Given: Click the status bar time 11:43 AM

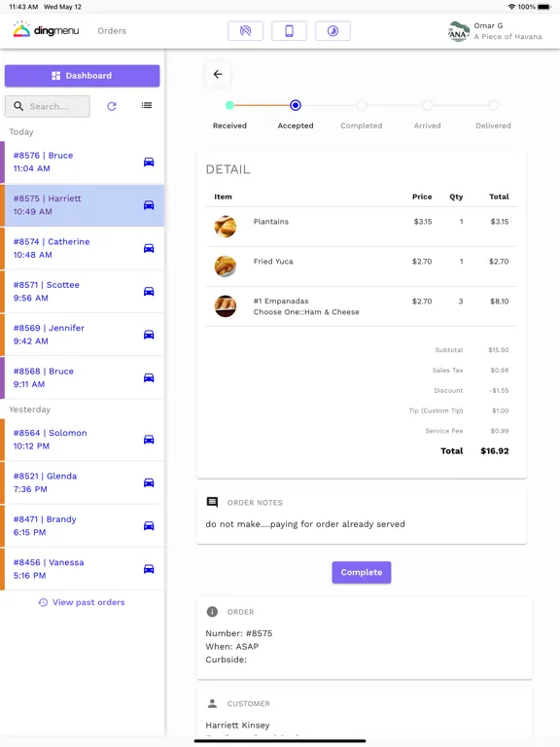Looking at the screenshot, I should click(x=23, y=7).
